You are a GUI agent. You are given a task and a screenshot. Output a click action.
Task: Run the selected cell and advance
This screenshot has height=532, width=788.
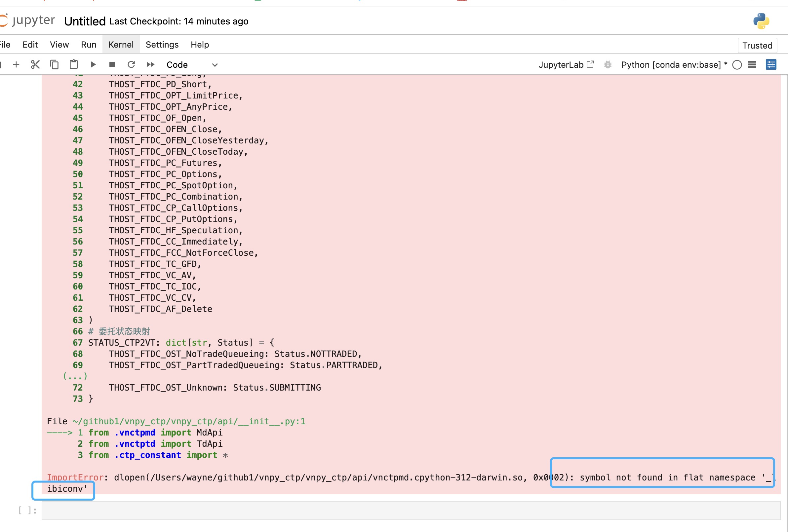coord(93,64)
